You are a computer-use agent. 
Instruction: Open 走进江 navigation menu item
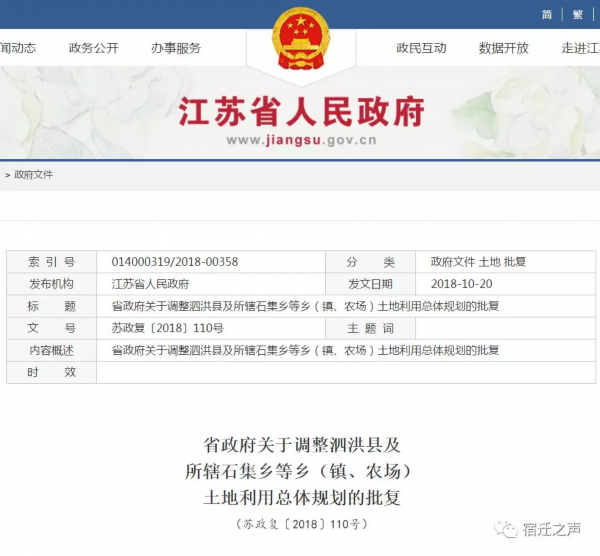pyautogui.click(x=580, y=48)
